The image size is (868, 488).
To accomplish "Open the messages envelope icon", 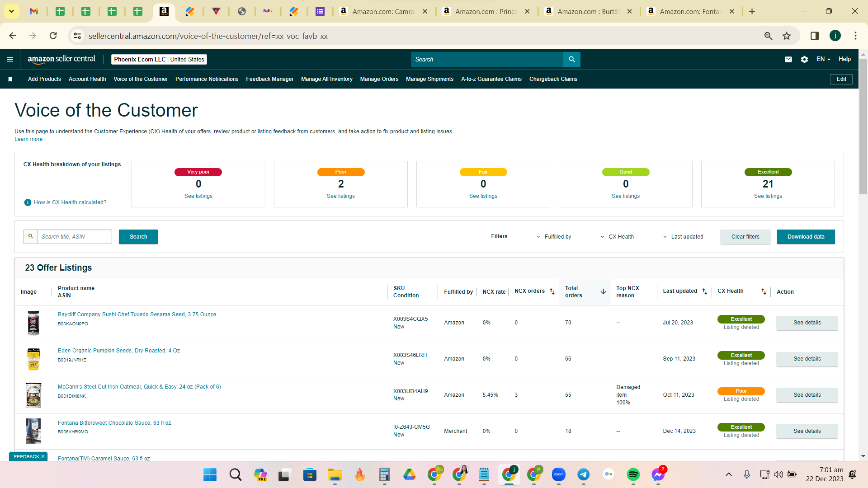I will pyautogui.click(x=788, y=59).
